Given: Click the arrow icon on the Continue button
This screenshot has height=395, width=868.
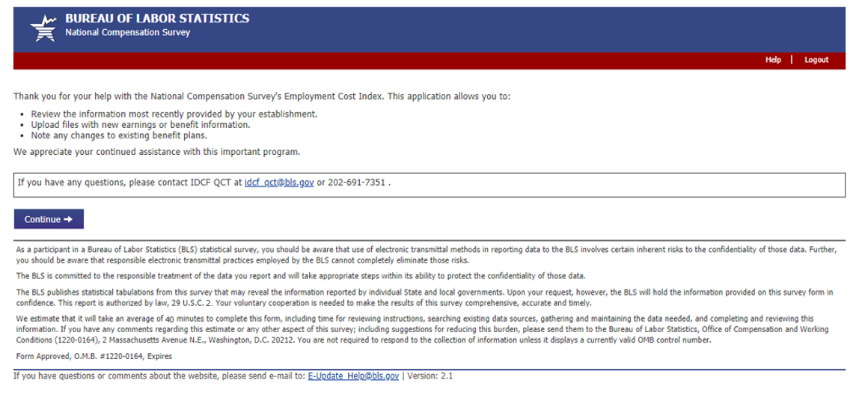Looking at the screenshot, I should pos(70,219).
